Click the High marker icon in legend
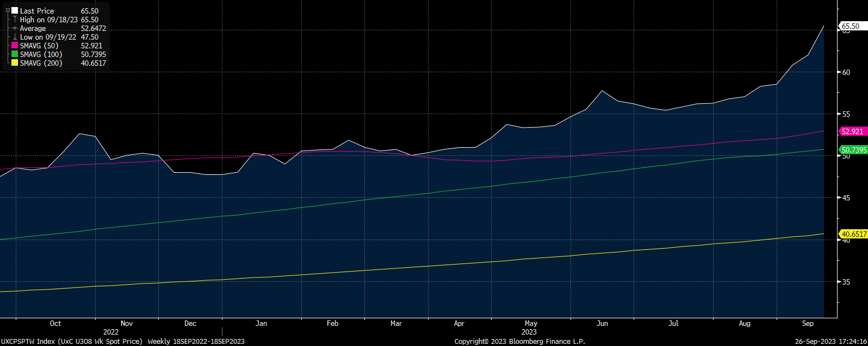This screenshot has width=868, height=346. pyautogui.click(x=15, y=20)
